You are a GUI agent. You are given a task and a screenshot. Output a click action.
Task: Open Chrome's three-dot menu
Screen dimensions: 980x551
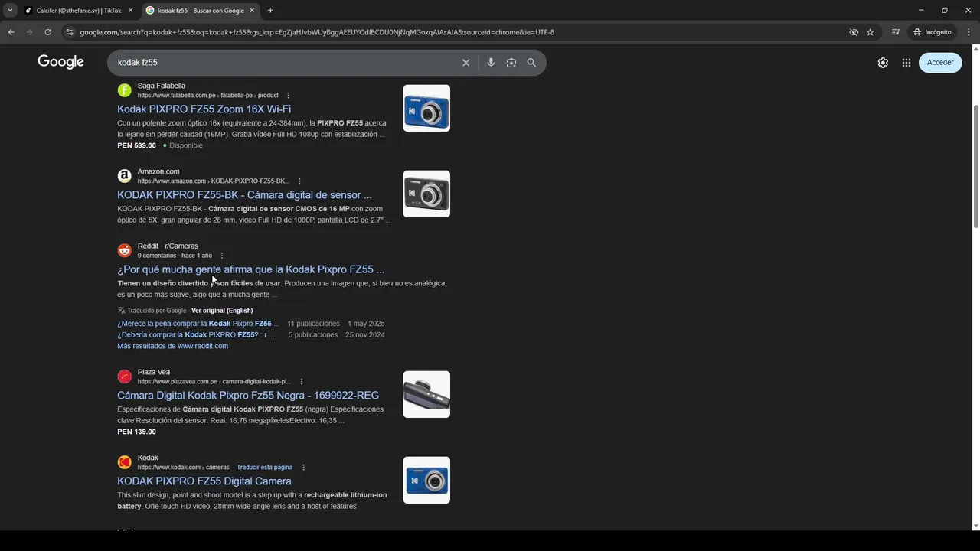pyautogui.click(x=969, y=32)
